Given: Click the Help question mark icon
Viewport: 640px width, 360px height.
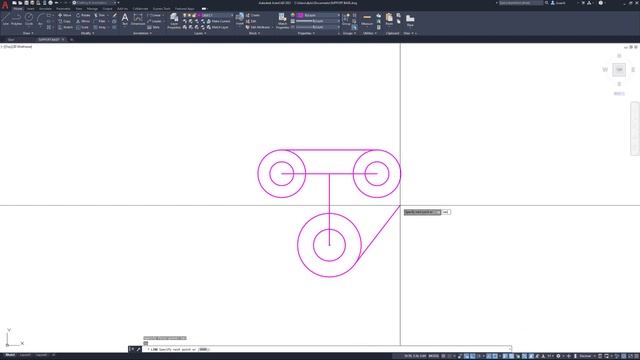Looking at the screenshot, I should click(600, 3).
